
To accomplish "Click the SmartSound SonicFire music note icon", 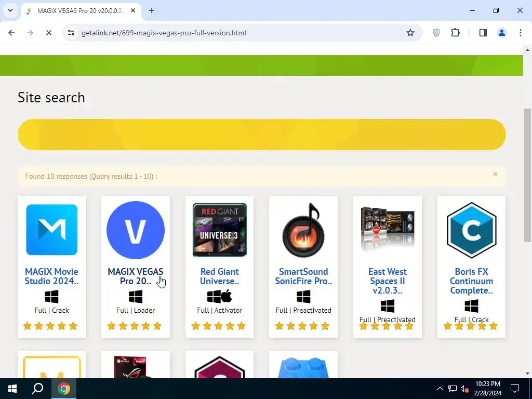I will click(x=303, y=230).
